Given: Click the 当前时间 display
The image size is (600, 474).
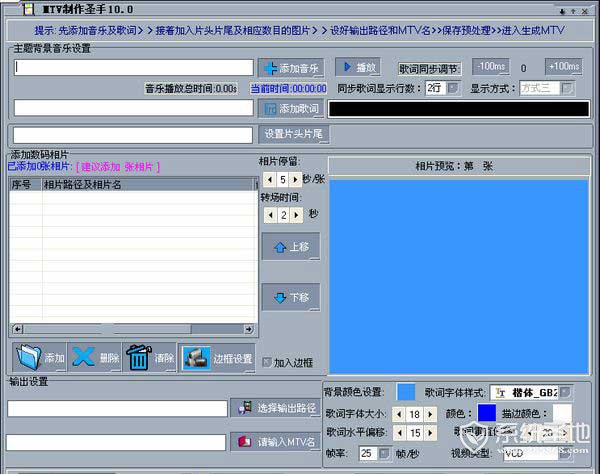Looking at the screenshot, I should pyautogui.click(x=288, y=89).
